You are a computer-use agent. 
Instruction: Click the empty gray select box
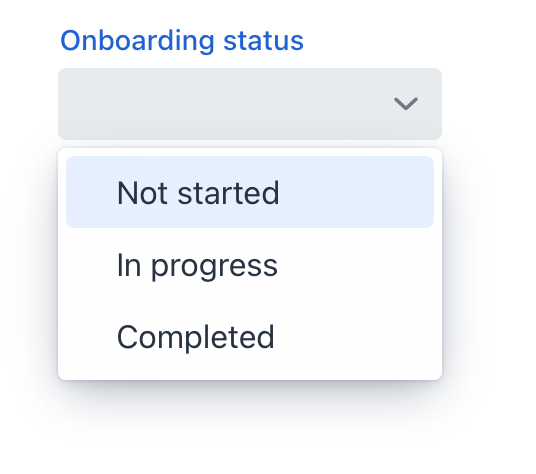(250, 104)
